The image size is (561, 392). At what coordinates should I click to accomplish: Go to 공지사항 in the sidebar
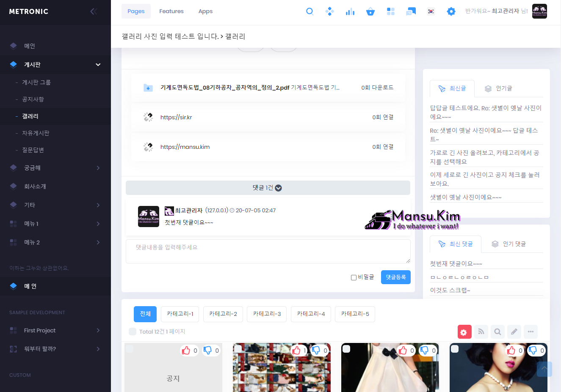33,99
